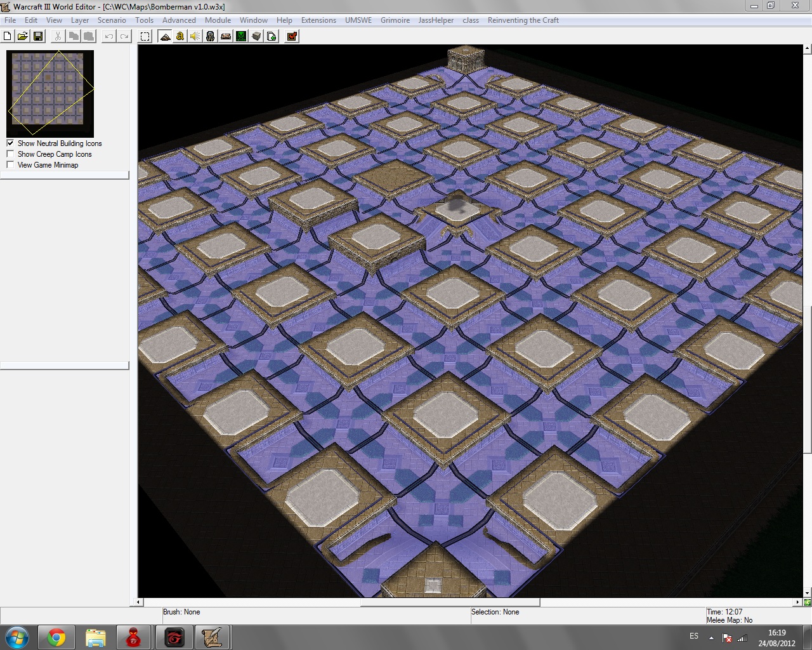Image resolution: width=812 pixels, height=650 pixels.
Task: Uncheck Show Neutral Building Icons
Action: pos(10,143)
